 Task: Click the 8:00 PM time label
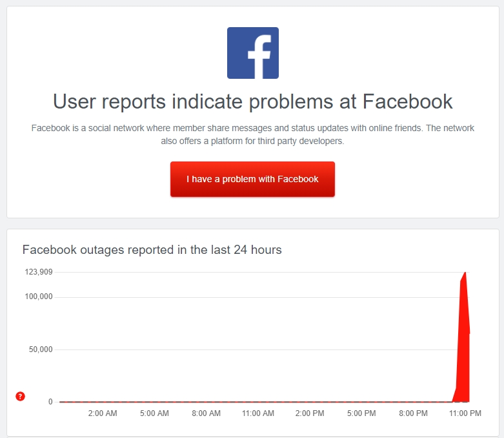[413, 413]
